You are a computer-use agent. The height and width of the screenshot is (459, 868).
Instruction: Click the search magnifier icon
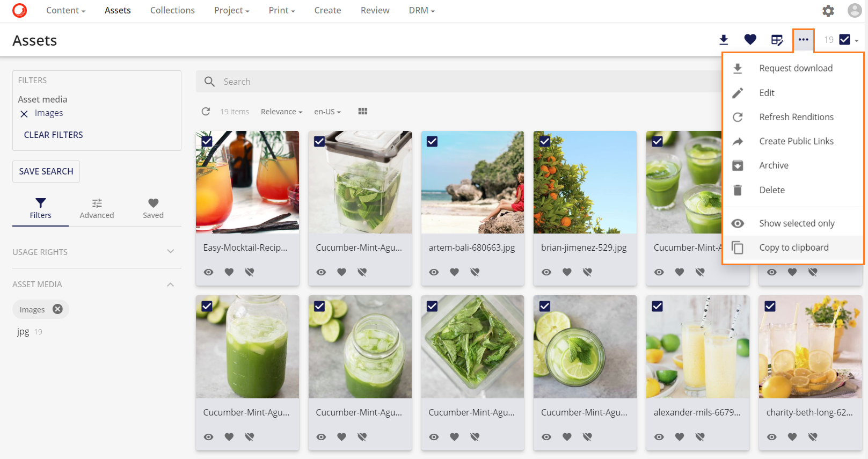210,82
